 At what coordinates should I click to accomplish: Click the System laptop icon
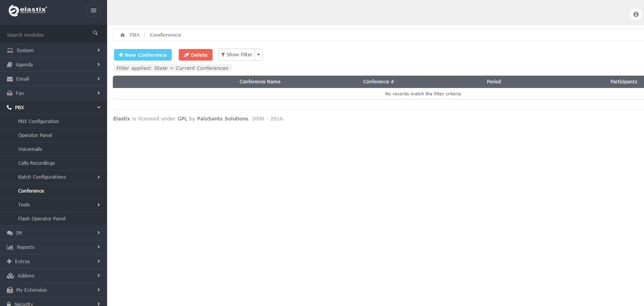click(x=10, y=50)
